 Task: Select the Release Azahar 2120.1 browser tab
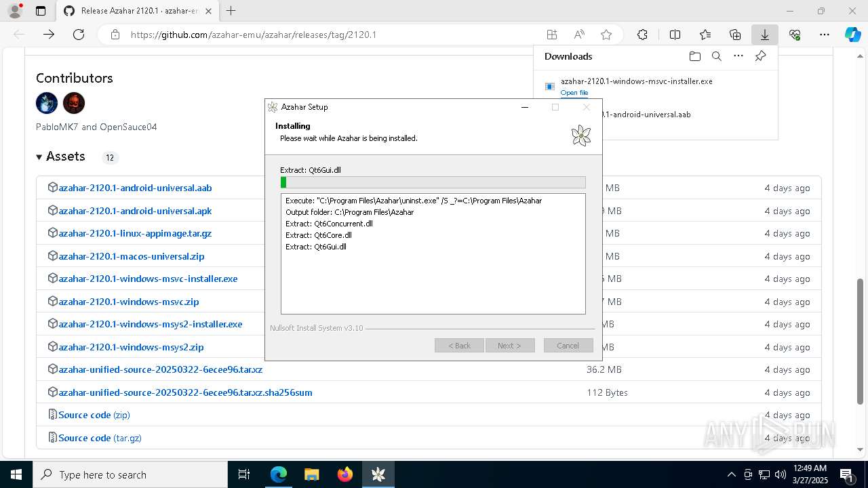tap(139, 11)
